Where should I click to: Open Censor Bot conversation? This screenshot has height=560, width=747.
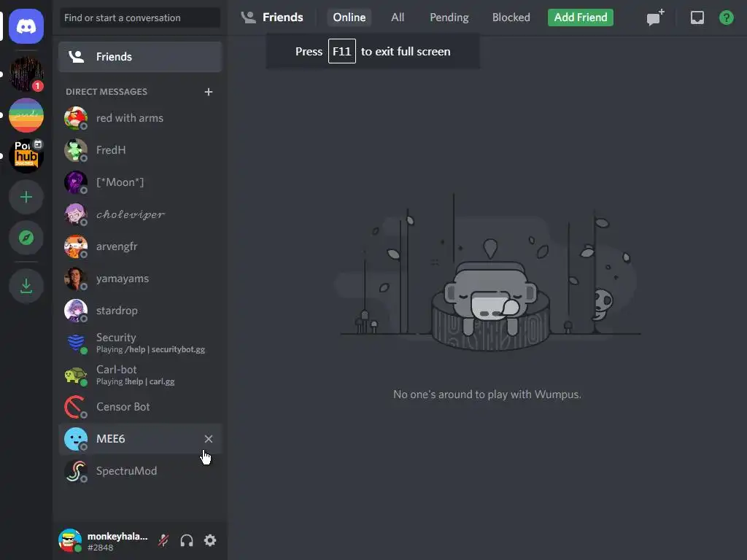[140, 407]
